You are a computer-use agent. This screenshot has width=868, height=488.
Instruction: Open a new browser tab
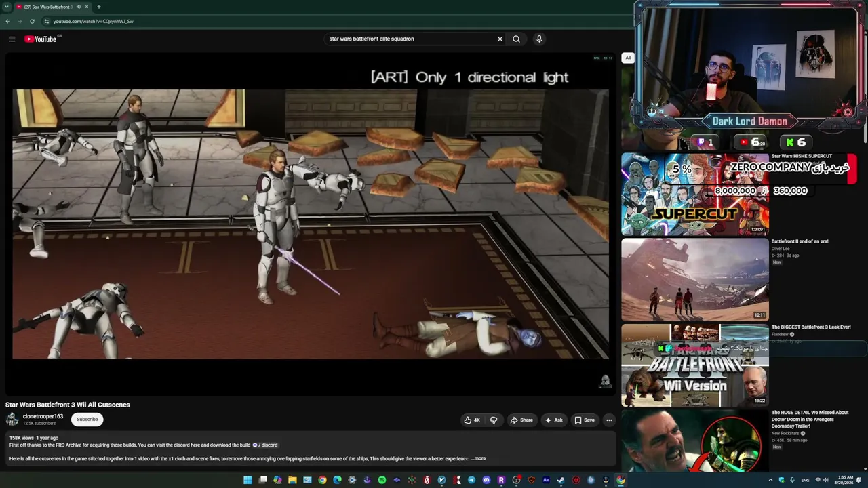tap(99, 7)
